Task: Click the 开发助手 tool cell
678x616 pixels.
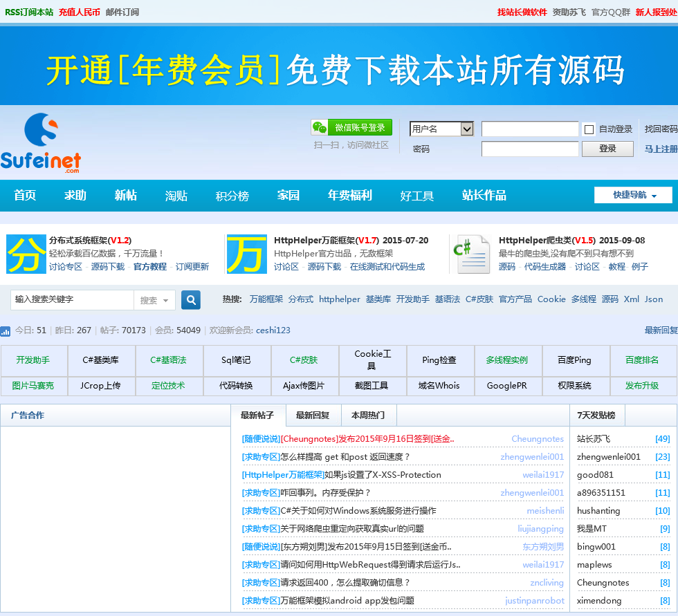Action: pyautogui.click(x=33, y=360)
